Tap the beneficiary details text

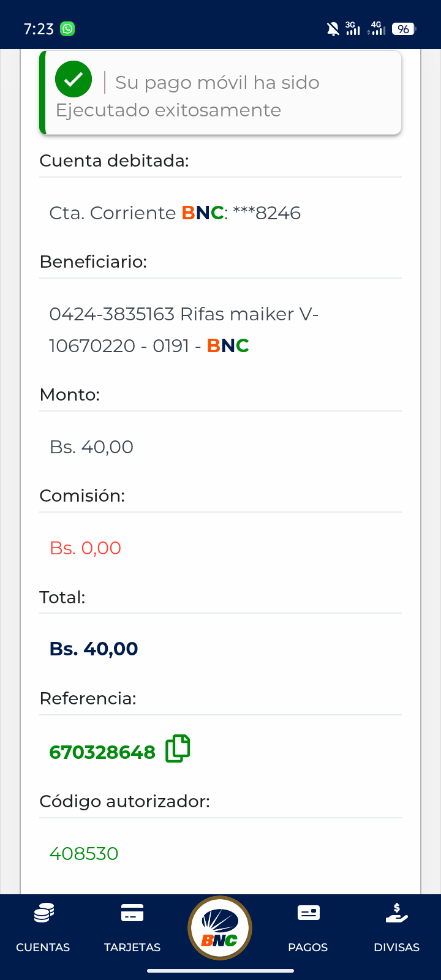184,330
